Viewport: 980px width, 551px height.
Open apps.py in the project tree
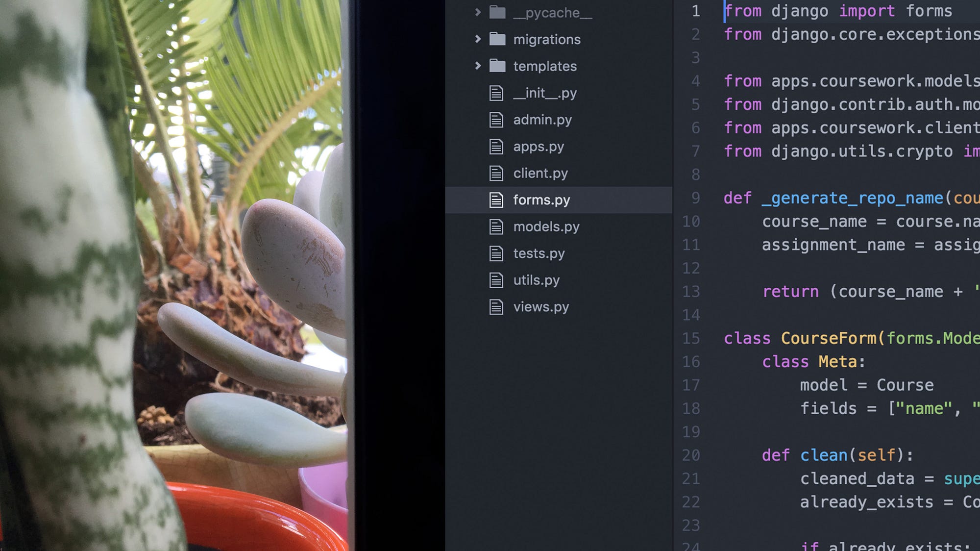[538, 147]
